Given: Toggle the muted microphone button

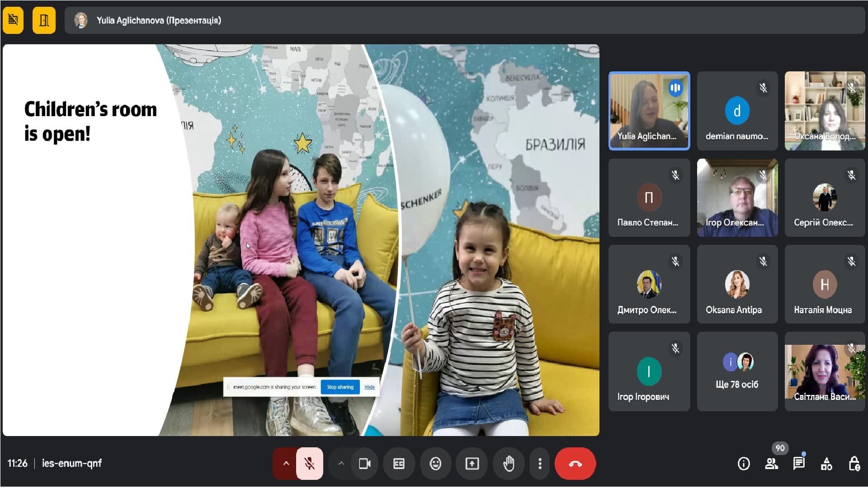Looking at the screenshot, I should (310, 464).
